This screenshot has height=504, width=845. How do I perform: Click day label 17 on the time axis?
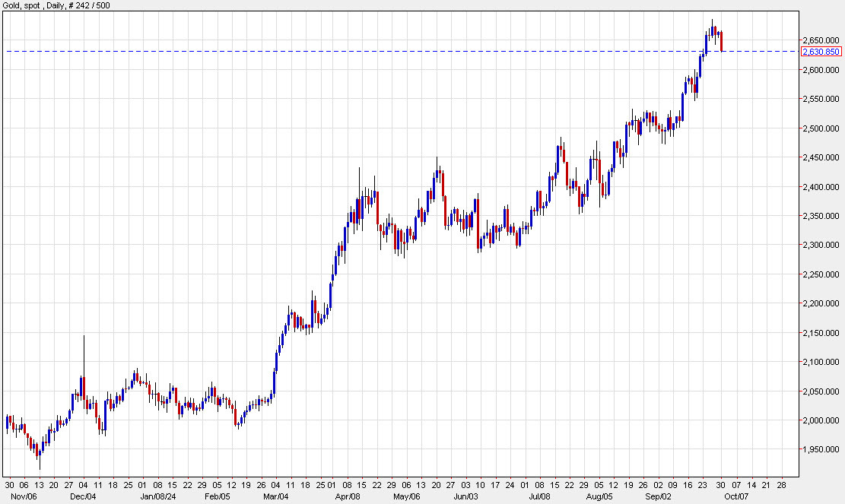[x=494, y=485]
